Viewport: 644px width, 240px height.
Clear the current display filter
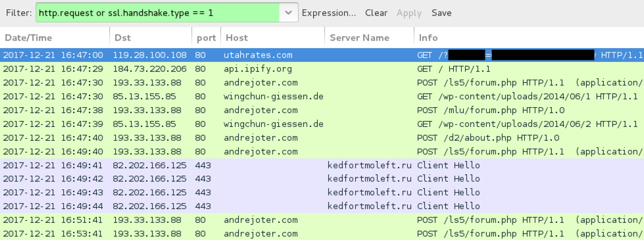[376, 12]
